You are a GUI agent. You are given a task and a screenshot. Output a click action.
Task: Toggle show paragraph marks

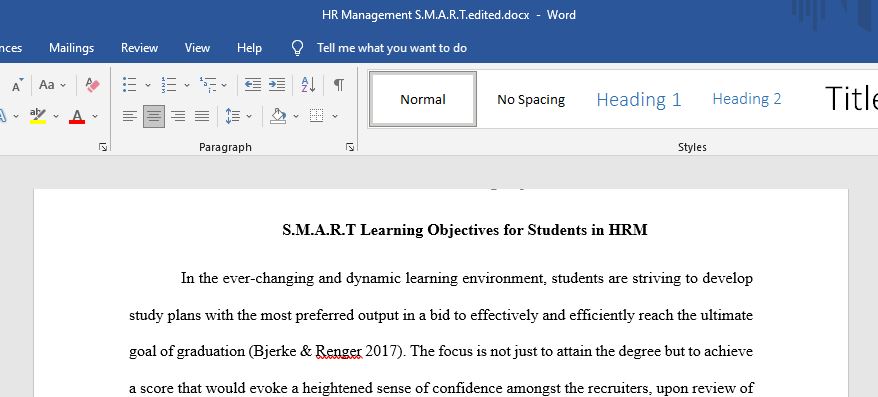click(x=339, y=85)
